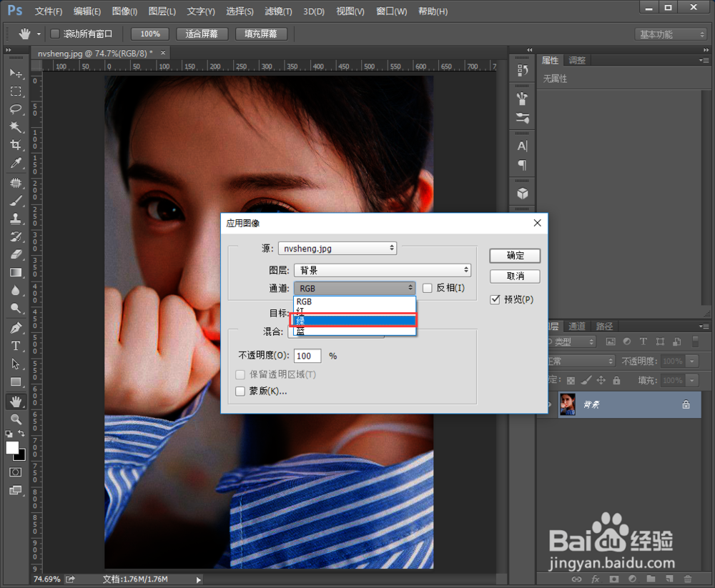Select the Crop tool
Screen dimensions: 715x588
pos(16,145)
